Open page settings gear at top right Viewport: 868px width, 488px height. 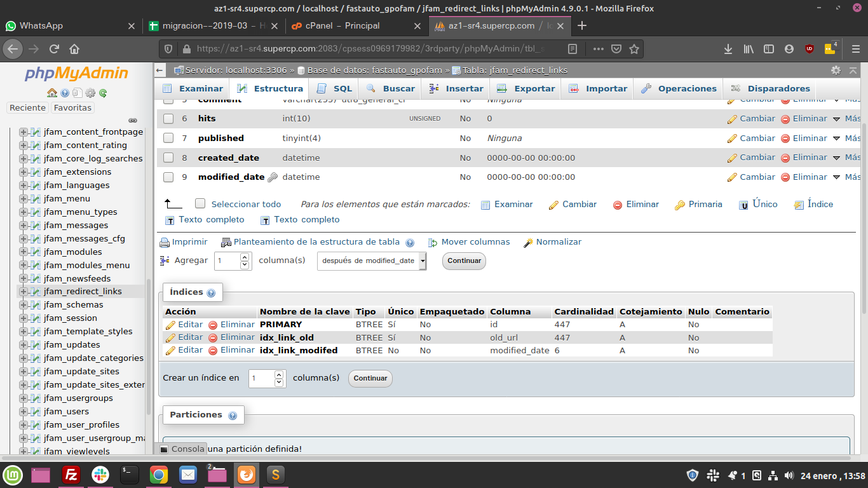pos(836,71)
